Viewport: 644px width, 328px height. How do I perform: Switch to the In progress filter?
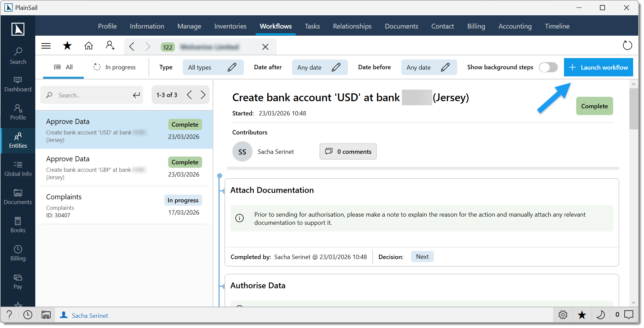pyautogui.click(x=115, y=67)
